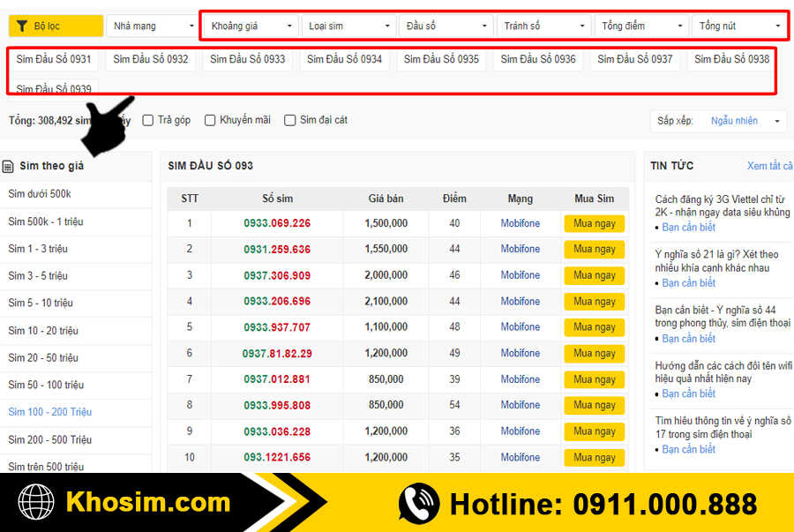Click the globe icon next to Khosim.com
The height and width of the screenshot is (532, 794).
coord(36,503)
